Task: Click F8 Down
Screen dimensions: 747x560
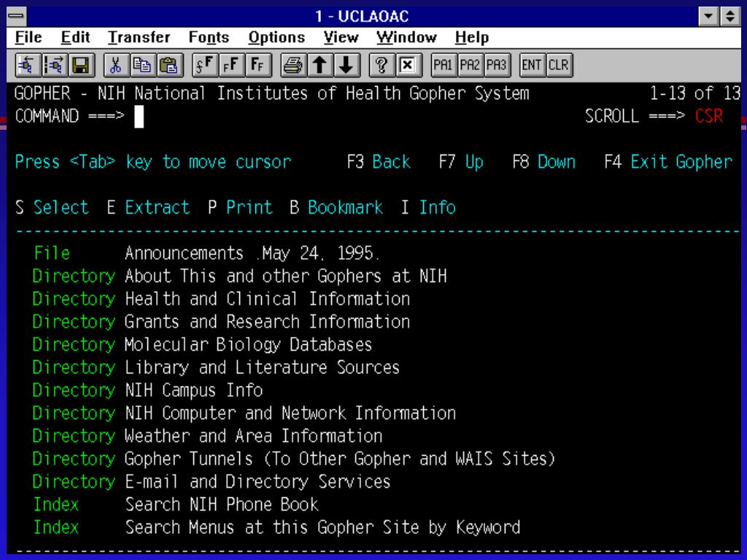Action: click(543, 162)
